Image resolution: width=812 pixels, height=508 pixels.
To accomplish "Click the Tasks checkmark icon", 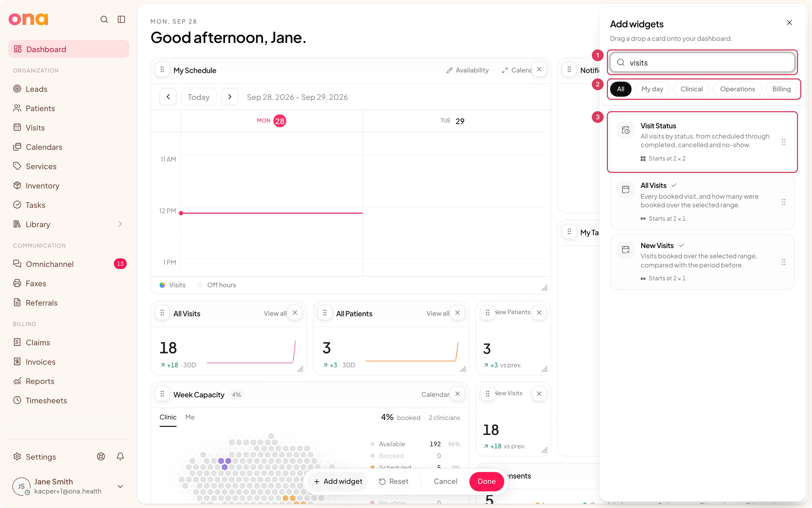I will tap(17, 205).
